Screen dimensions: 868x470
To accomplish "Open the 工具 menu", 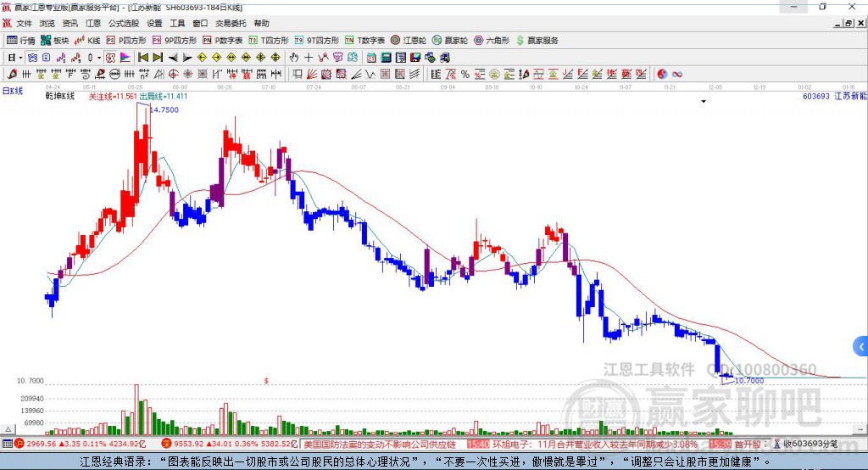I will pyautogui.click(x=177, y=23).
